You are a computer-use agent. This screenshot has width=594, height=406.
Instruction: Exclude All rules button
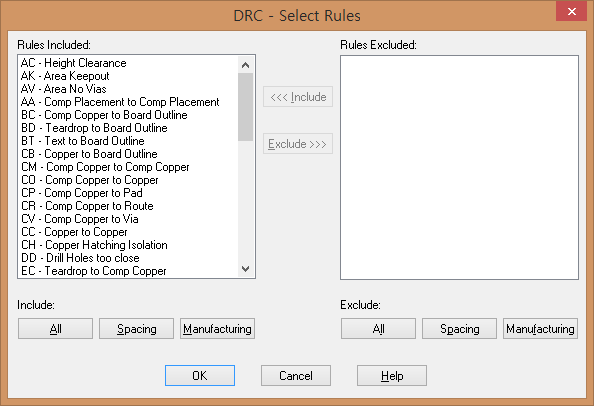378,329
